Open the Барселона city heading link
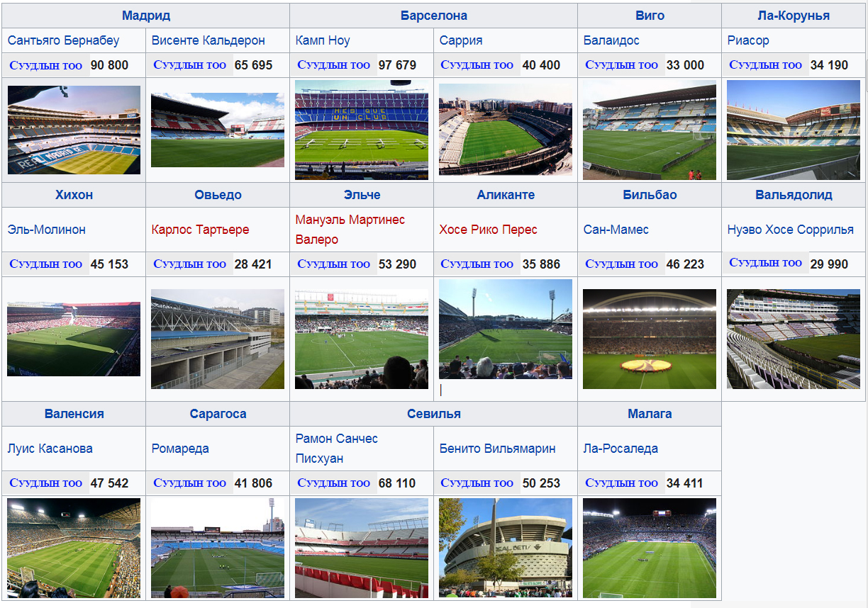The height and width of the screenshot is (608, 868). tap(433, 16)
